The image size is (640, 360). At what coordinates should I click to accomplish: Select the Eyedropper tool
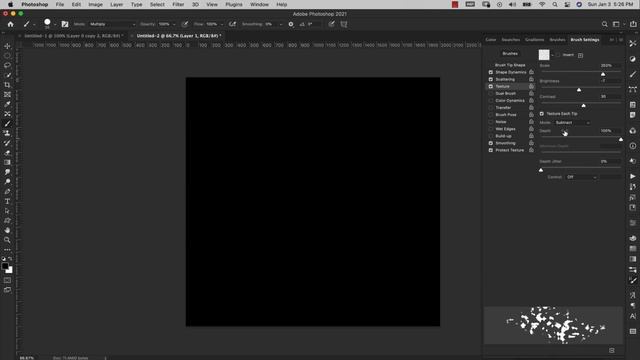point(7,104)
